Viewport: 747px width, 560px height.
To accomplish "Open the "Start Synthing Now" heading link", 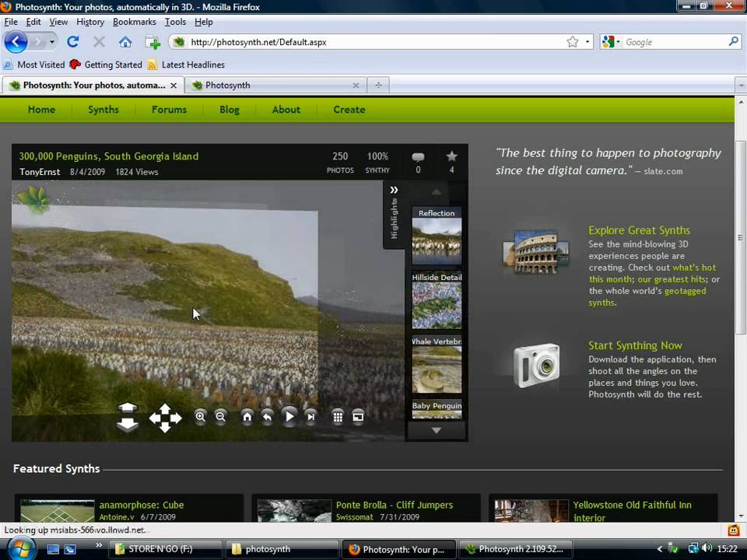I will [635, 345].
